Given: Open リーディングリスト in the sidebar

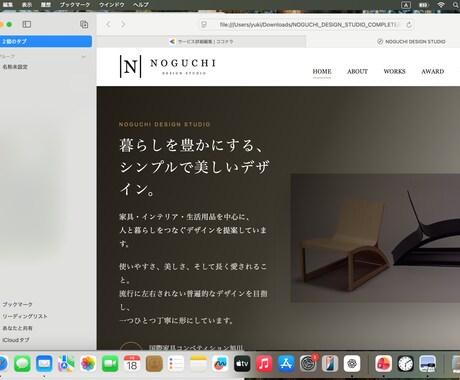Looking at the screenshot, I should pos(25,316).
